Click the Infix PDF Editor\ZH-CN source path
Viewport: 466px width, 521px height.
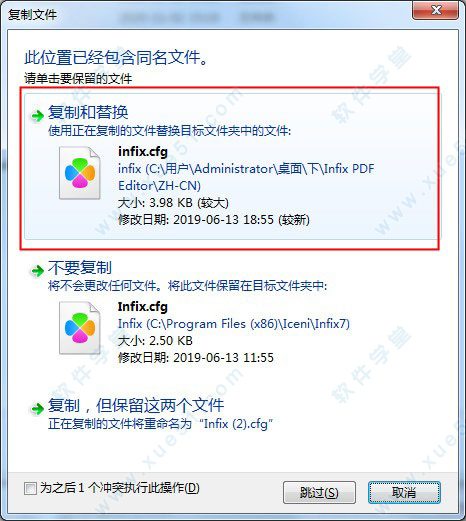[x=246, y=177]
